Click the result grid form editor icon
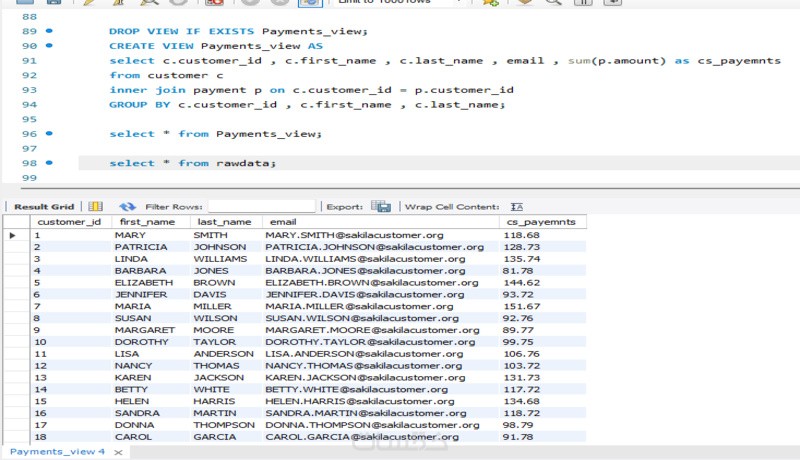Image resolution: width=800 pixels, height=460 pixels. pos(95,207)
